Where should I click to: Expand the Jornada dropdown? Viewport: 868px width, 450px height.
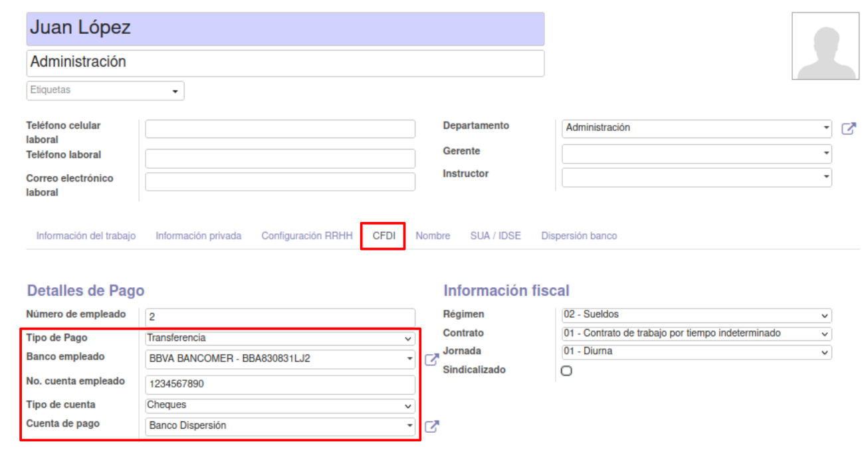[696, 352]
